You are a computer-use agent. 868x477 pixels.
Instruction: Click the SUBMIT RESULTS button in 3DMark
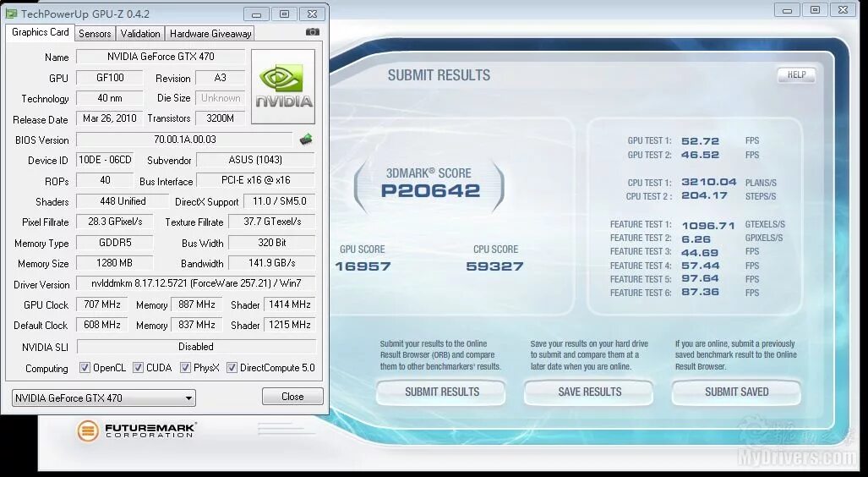click(442, 392)
